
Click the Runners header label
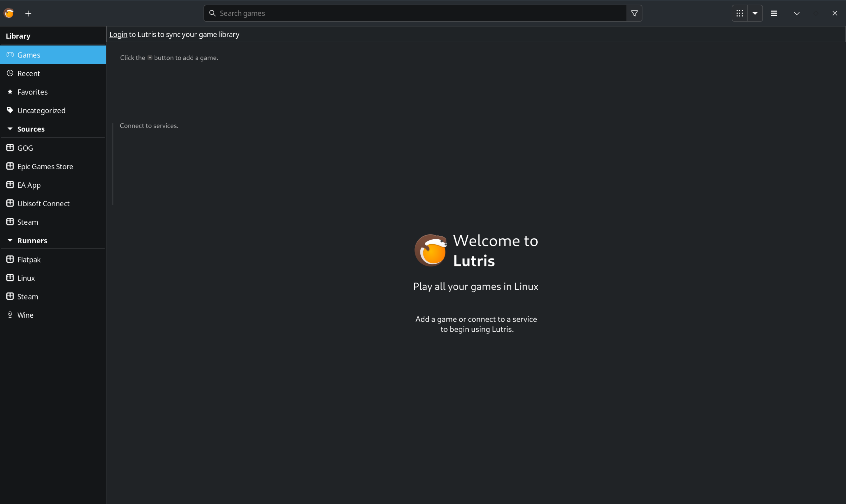pos(32,241)
